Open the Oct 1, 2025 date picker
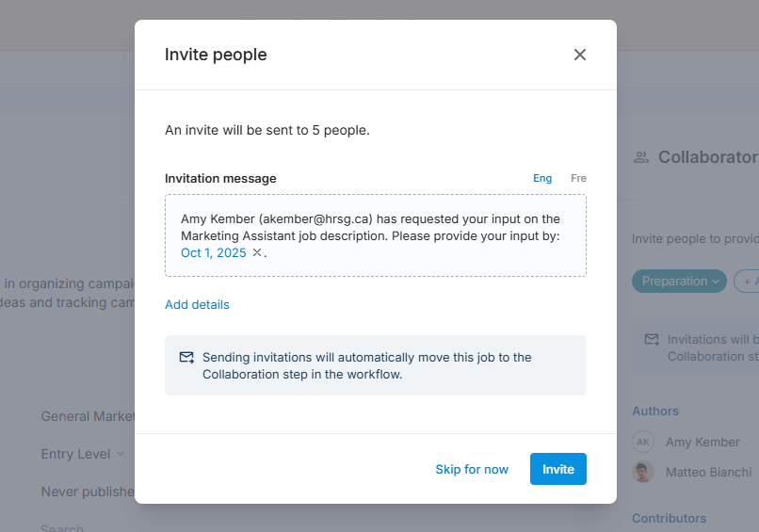This screenshot has width=759, height=532. (x=214, y=252)
